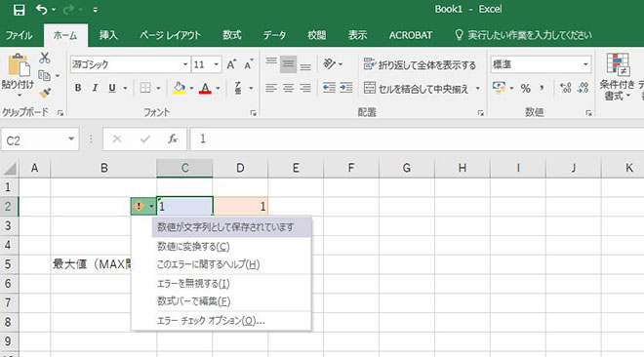Choose 数値に変換する(C) from the error menu

pos(193,247)
